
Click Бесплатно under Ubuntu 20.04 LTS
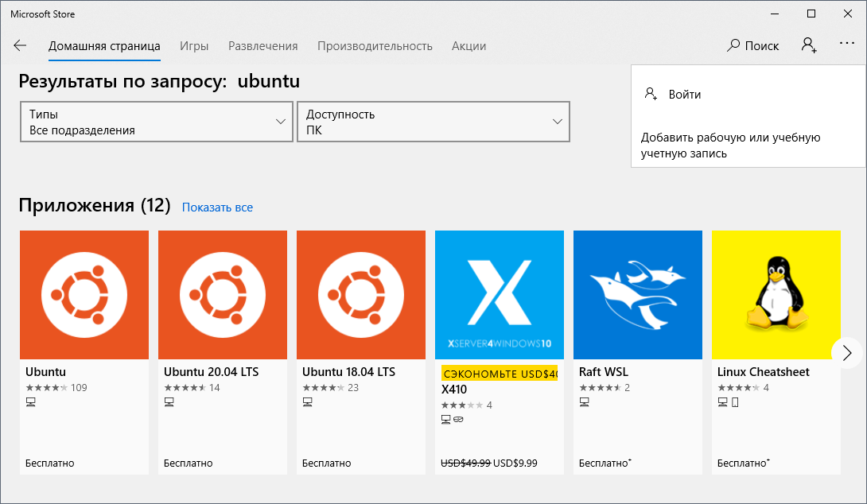[x=188, y=463]
